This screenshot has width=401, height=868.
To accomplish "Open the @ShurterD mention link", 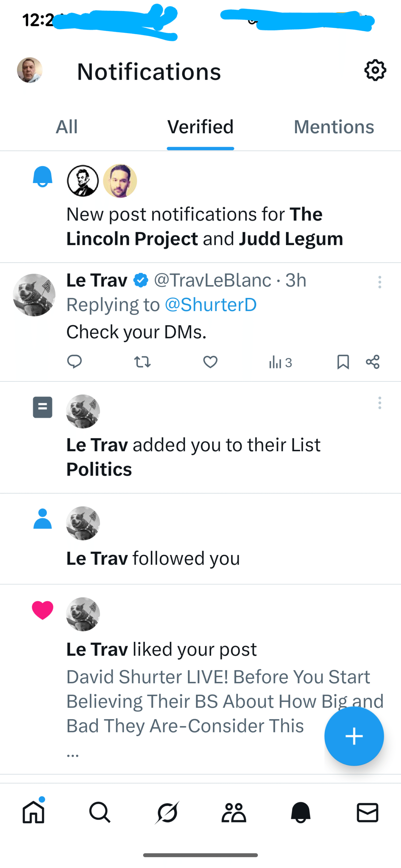I will click(211, 304).
